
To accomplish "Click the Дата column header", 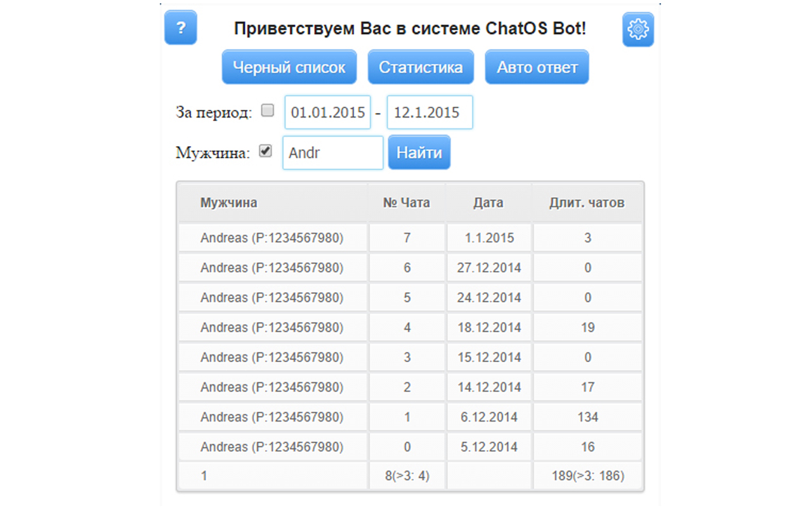I will [488, 202].
